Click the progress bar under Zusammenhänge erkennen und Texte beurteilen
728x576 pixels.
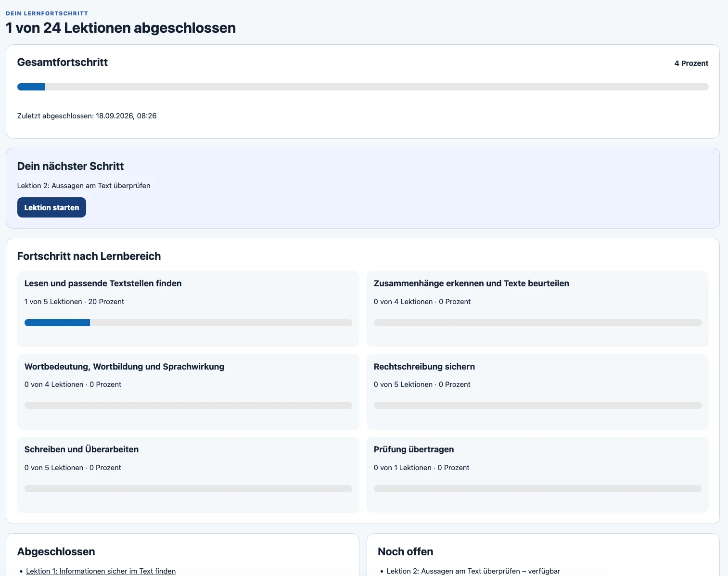coord(537,323)
